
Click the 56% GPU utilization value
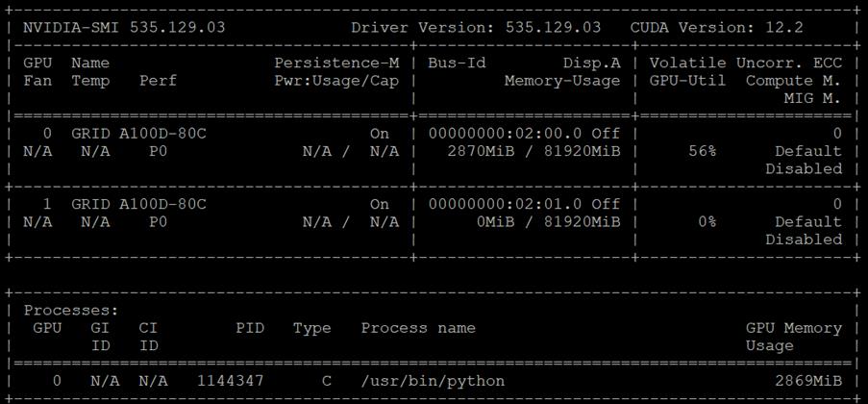click(x=703, y=151)
